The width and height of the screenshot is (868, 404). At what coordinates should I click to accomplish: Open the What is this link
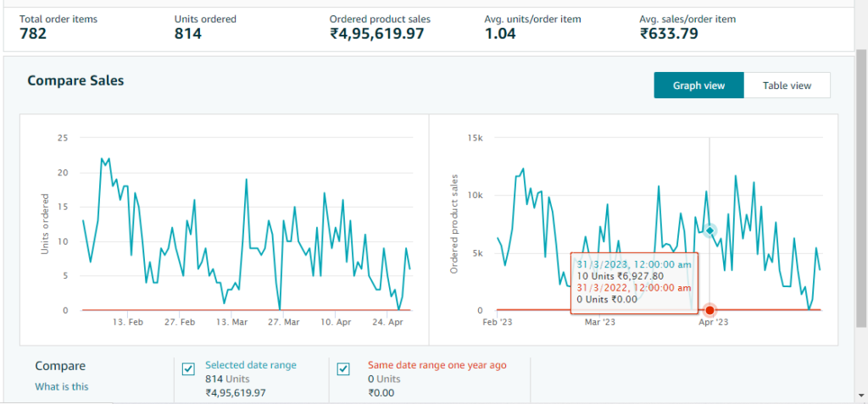point(61,387)
